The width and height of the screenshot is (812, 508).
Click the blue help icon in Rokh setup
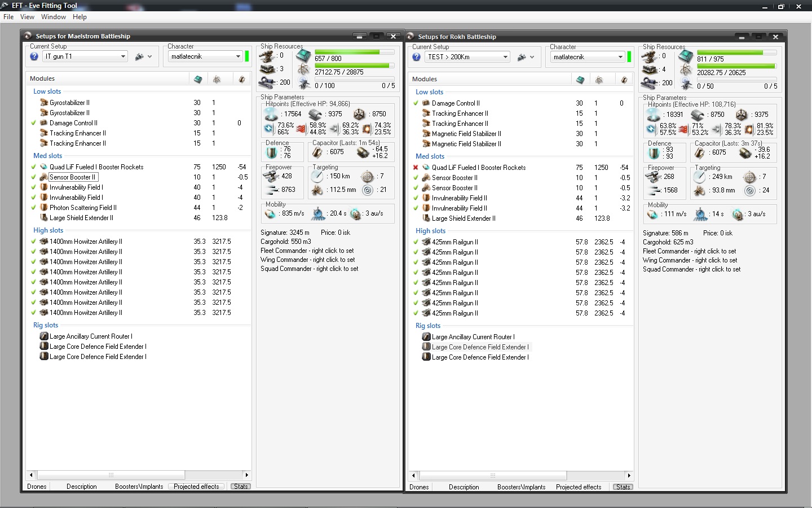416,57
